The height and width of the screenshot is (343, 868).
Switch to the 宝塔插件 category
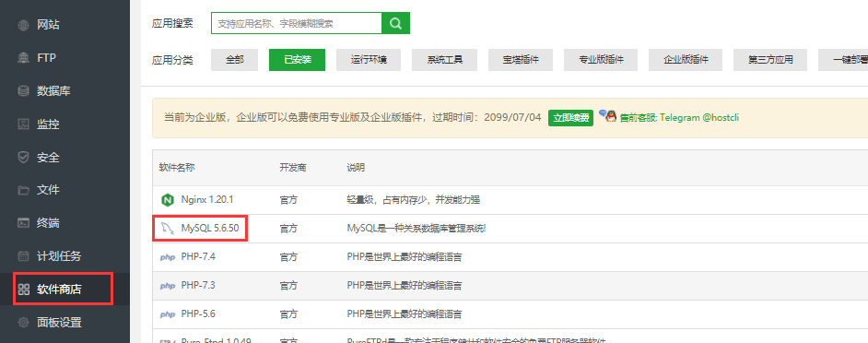(521, 60)
